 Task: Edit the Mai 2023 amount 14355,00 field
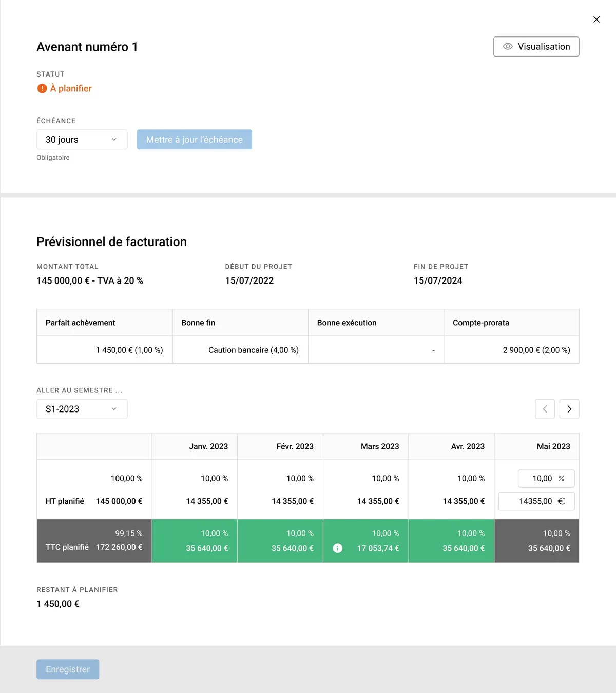point(534,501)
